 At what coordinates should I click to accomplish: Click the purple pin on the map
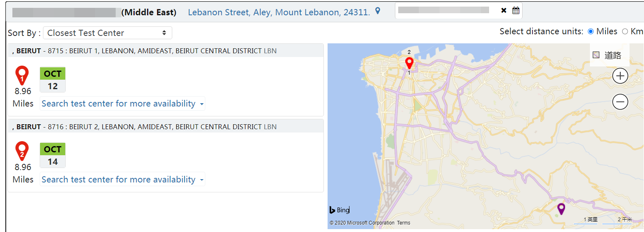(561, 208)
